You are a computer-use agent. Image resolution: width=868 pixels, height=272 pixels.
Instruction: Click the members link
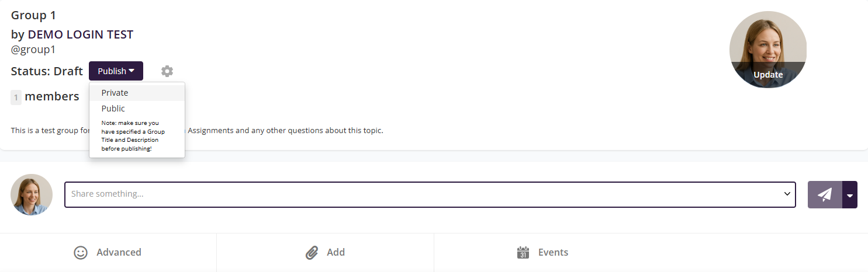52,96
